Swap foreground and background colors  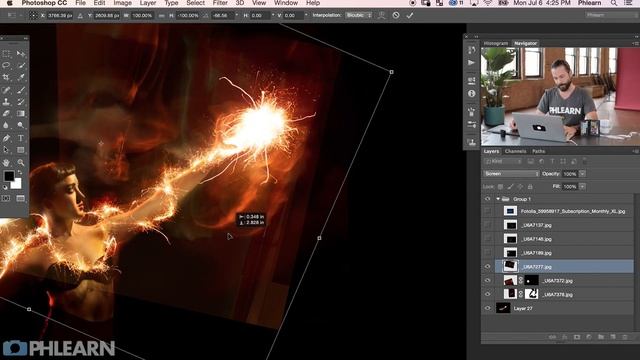pyautogui.click(x=20, y=173)
